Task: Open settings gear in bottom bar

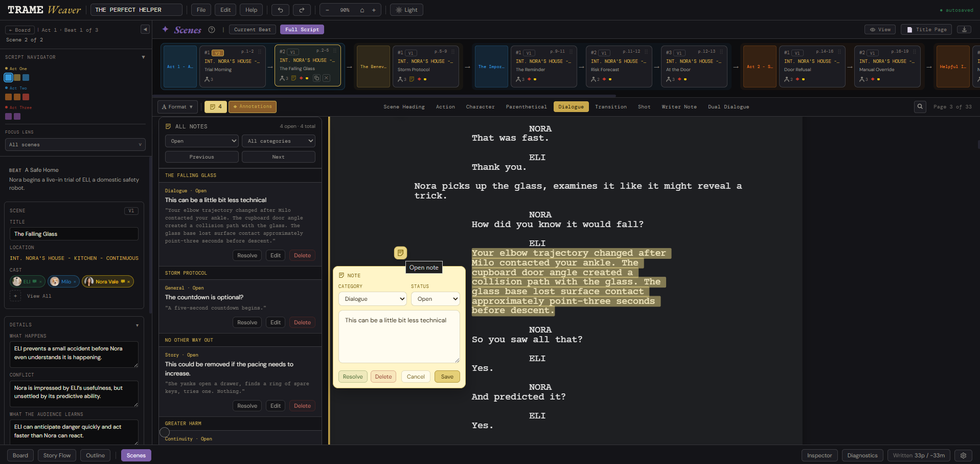Action: pos(963,455)
